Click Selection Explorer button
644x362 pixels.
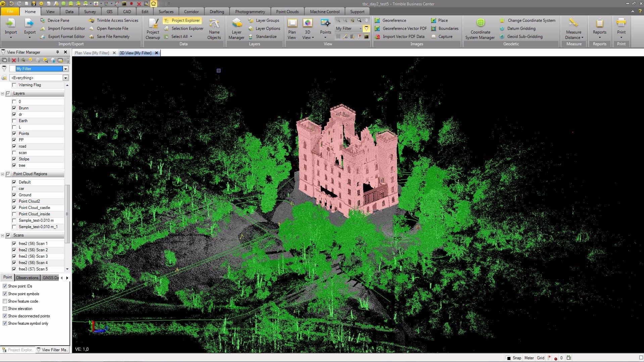coord(184,29)
